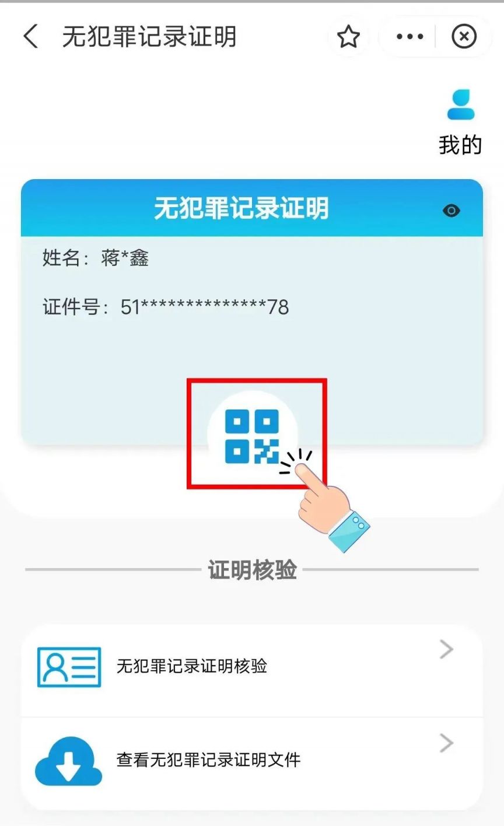Tap the masked 证件号 number field
Image resolution: width=504 pixels, height=826 pixels.
coord(205,307)
